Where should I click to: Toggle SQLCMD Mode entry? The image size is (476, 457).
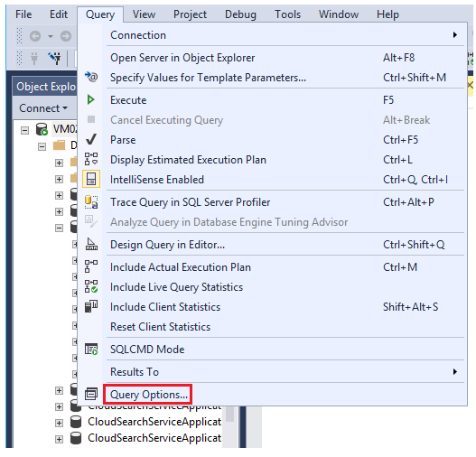(272, 350)
